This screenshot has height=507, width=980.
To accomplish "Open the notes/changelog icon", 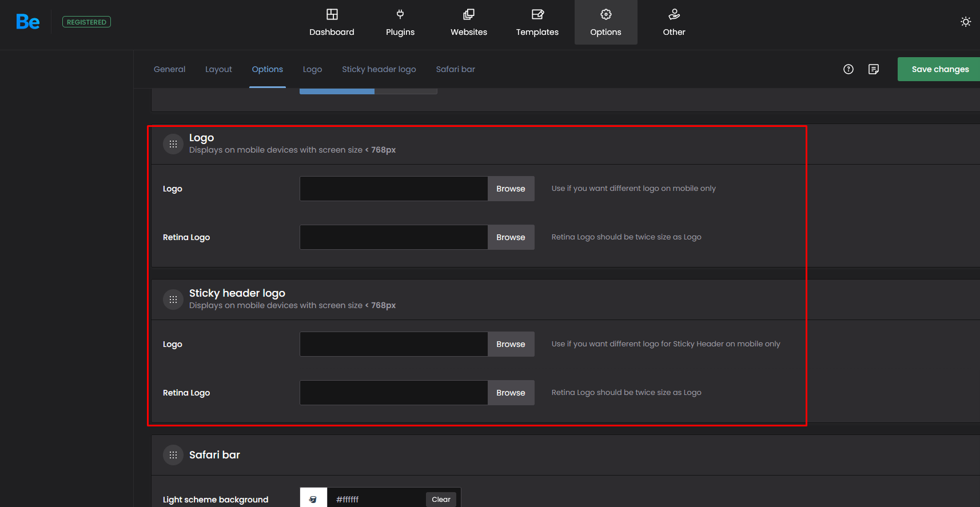I will pos(874,69).
